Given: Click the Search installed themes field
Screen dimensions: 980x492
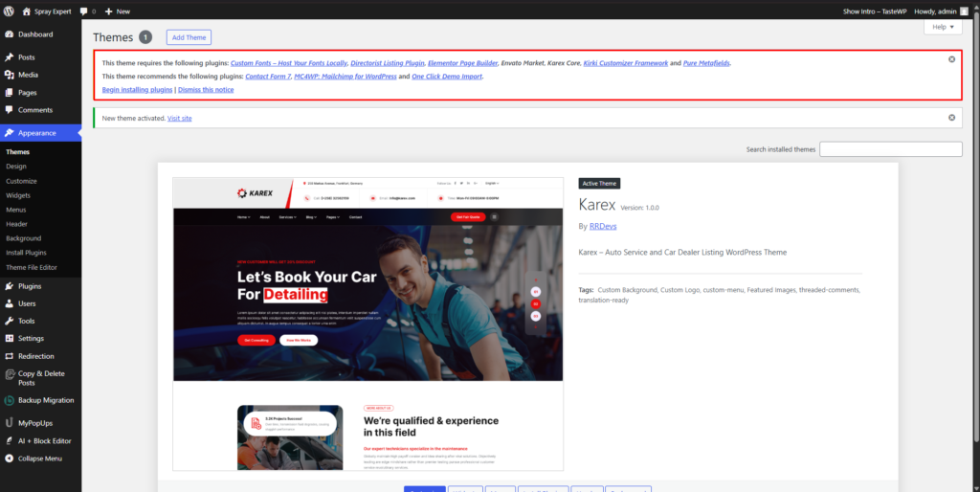Looking at the screenshot, I should [x=890, y=149].
